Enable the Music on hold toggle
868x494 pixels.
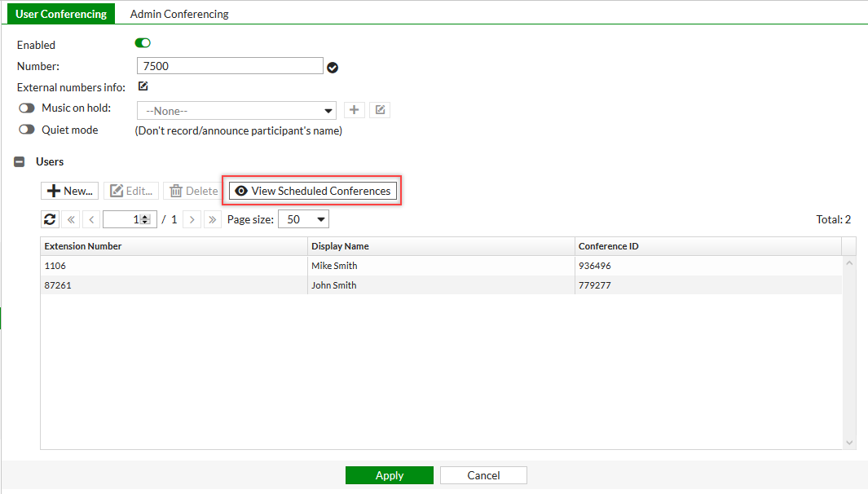(x=27, y=108)
